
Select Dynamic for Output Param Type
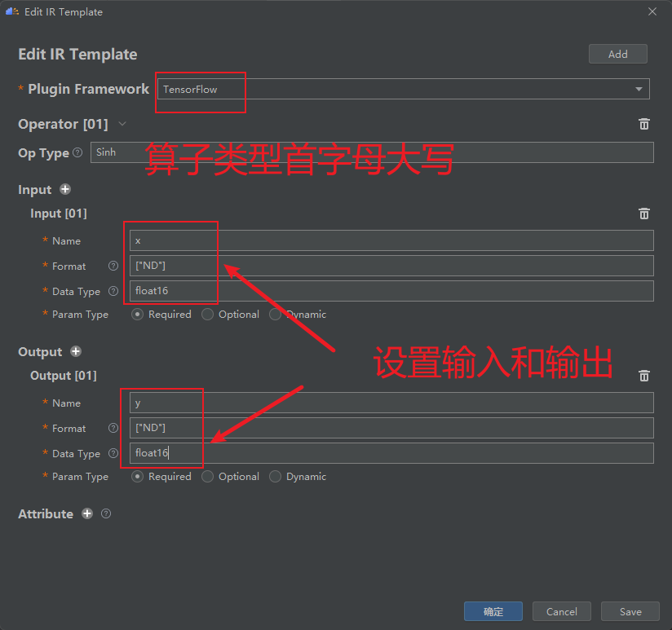pos(275,477)
